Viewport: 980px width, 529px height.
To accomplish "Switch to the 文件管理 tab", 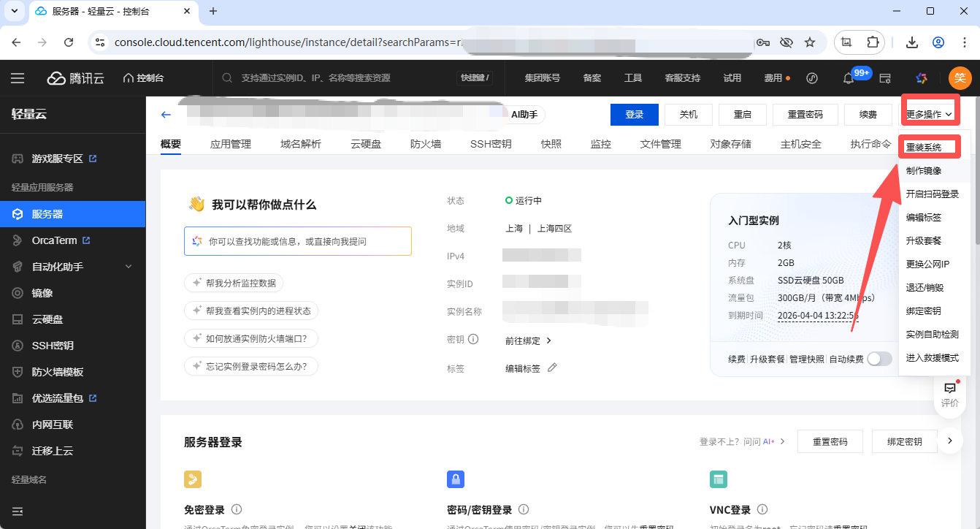I will pyautogui.click(x=661, y=144).
